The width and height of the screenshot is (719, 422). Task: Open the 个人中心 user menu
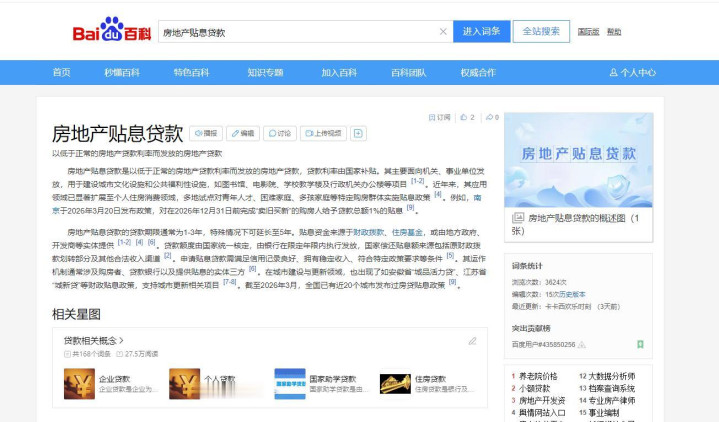point(633,72)
